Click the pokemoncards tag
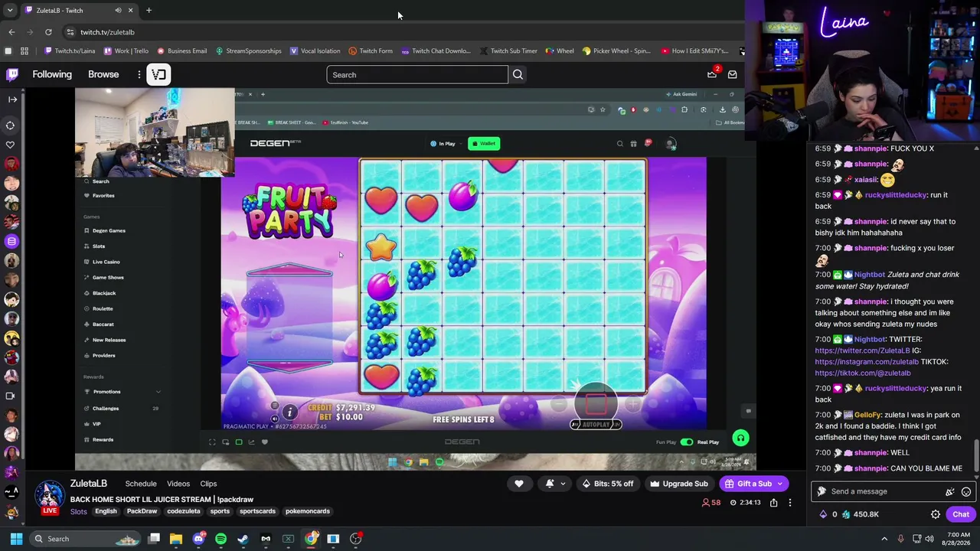Screen dimensions: 980x551 click(x=307, y=511)
